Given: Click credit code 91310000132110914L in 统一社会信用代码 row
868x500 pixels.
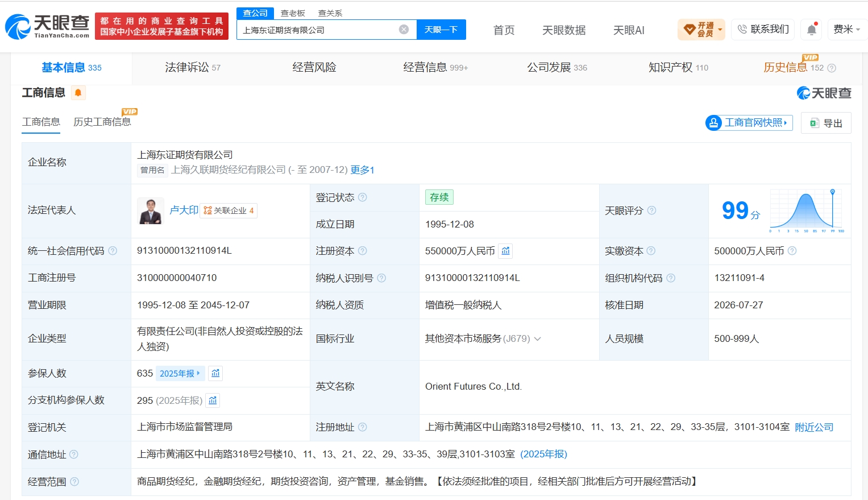Looking at the screenshot, I should coord(184,251).
